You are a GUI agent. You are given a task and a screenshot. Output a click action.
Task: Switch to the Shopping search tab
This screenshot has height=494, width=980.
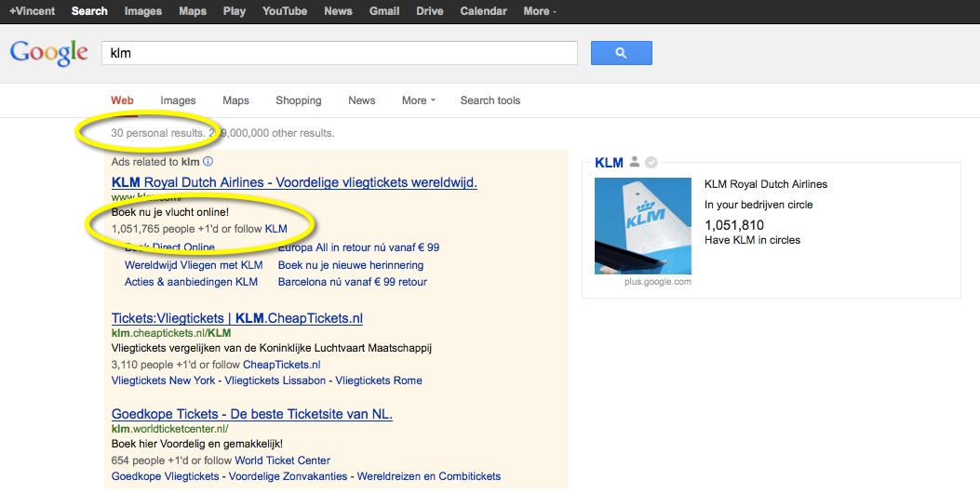pyautogui.click(x=298, y=100)
